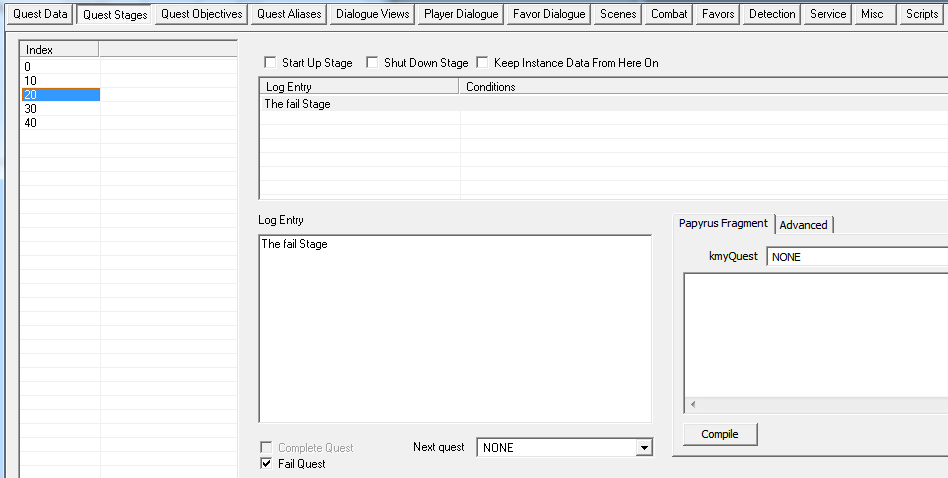
Task: Sort by the Index column header
Action: coord(59,50)
